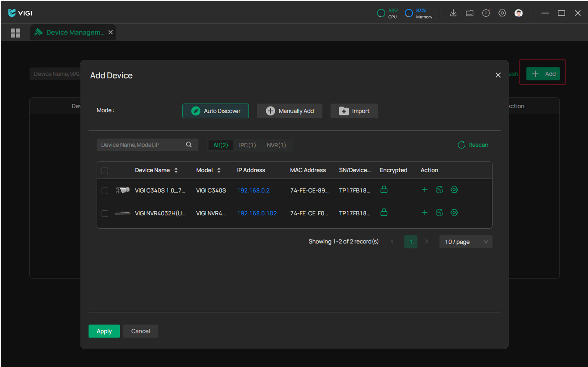Open the alert notifications icon
The height and width of the screenshot is (367, 588).
coord(486,13)
